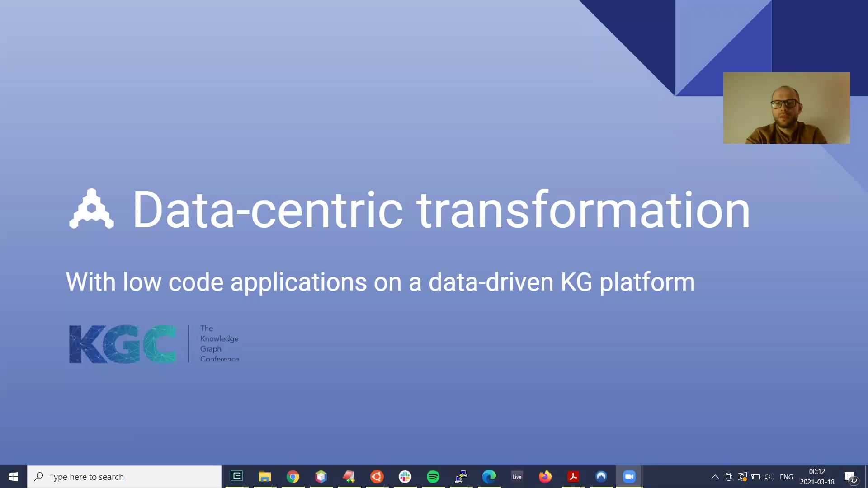Image resolution: width=868 pixels, height=488 pixels.
Task: Mute system volume via the speaker icon
Action: click(769, 477)
